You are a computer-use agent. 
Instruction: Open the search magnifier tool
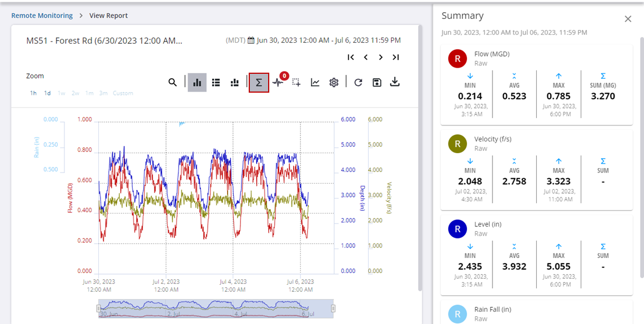click(x=173, y=83)
